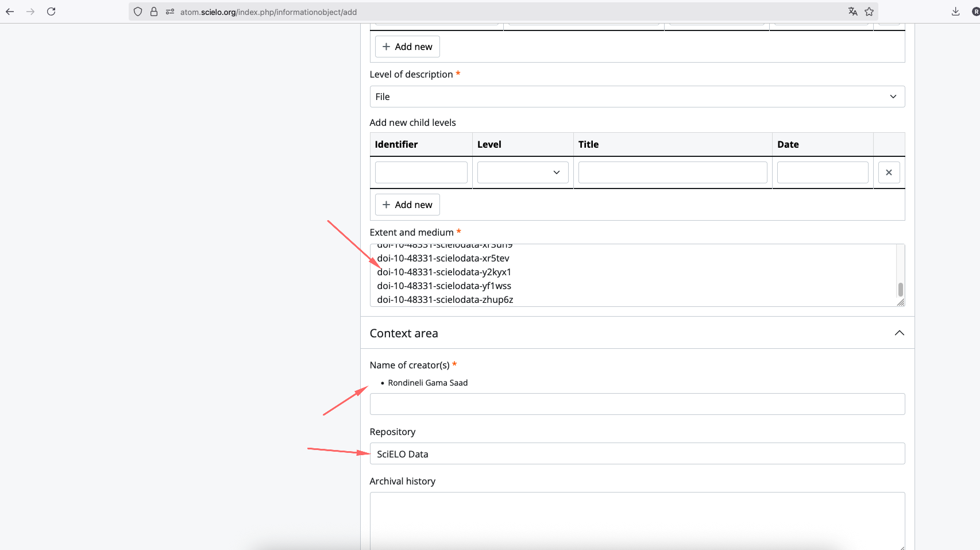Viewport: 980px width, 550px height.
Task: Click the browser forward arrow
Action: coord(30,11)
